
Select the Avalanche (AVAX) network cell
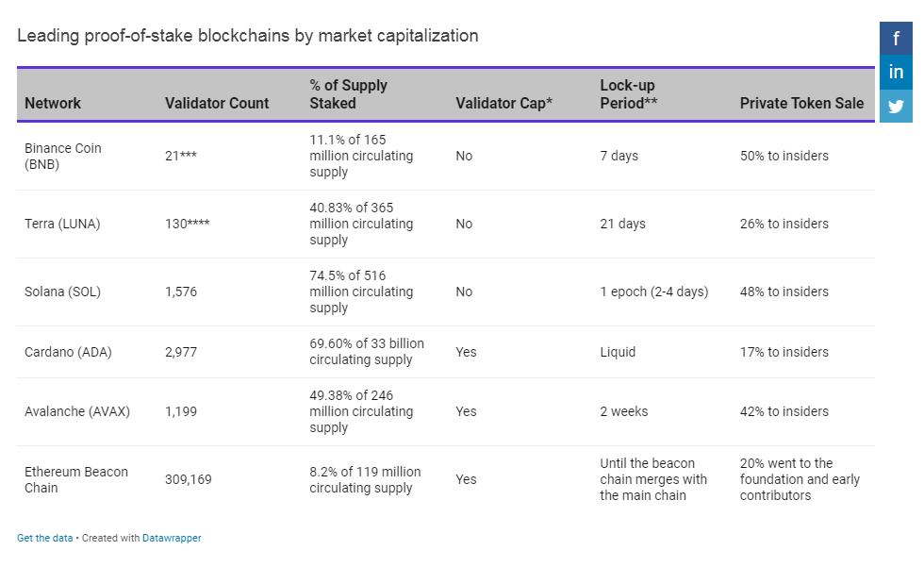(x=77, y=411)
